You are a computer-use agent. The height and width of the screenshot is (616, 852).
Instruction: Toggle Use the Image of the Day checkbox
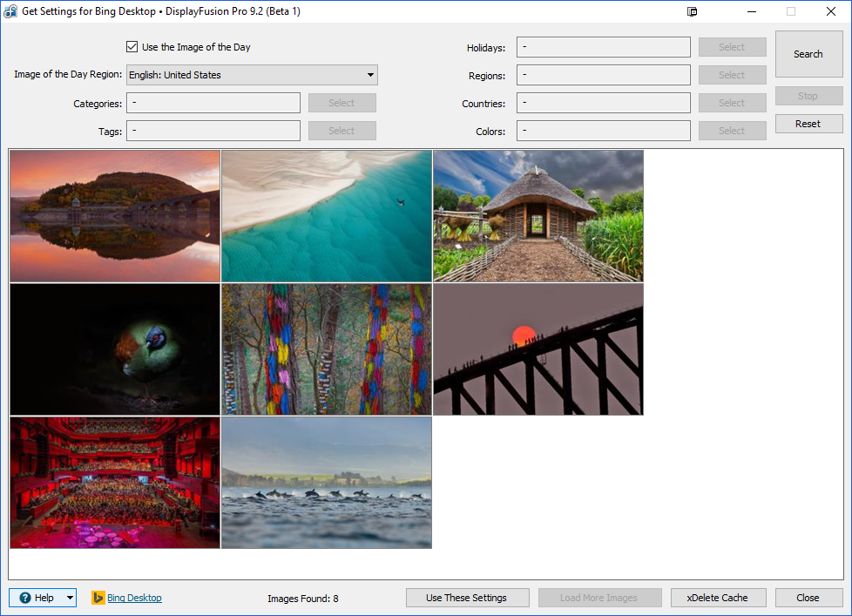(132, 47)
